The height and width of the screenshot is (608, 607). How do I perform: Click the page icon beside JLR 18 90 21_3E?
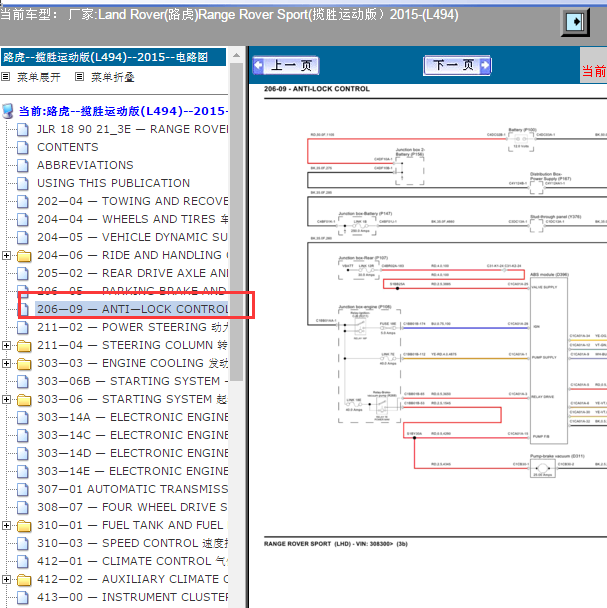click(23, 130)
